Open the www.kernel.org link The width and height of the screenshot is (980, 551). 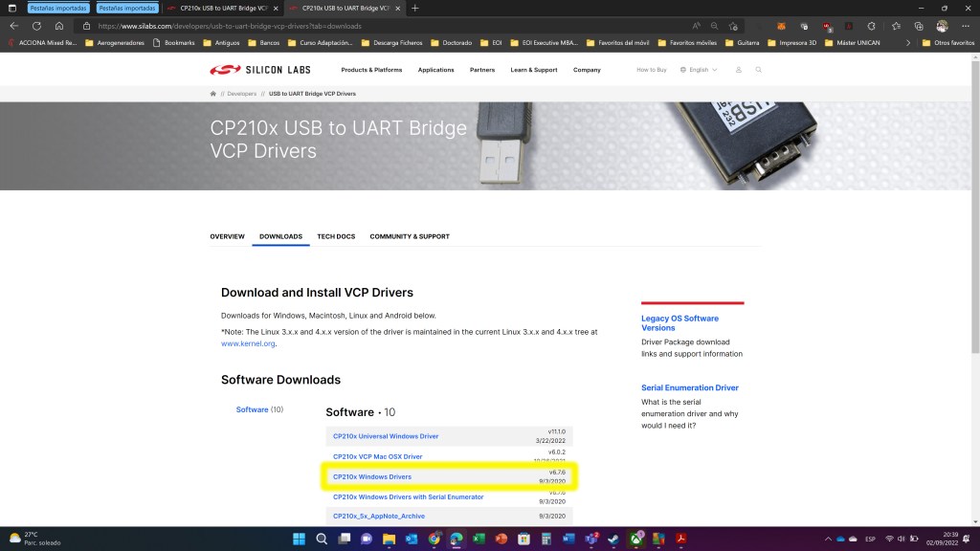click(x=248, y=343)
